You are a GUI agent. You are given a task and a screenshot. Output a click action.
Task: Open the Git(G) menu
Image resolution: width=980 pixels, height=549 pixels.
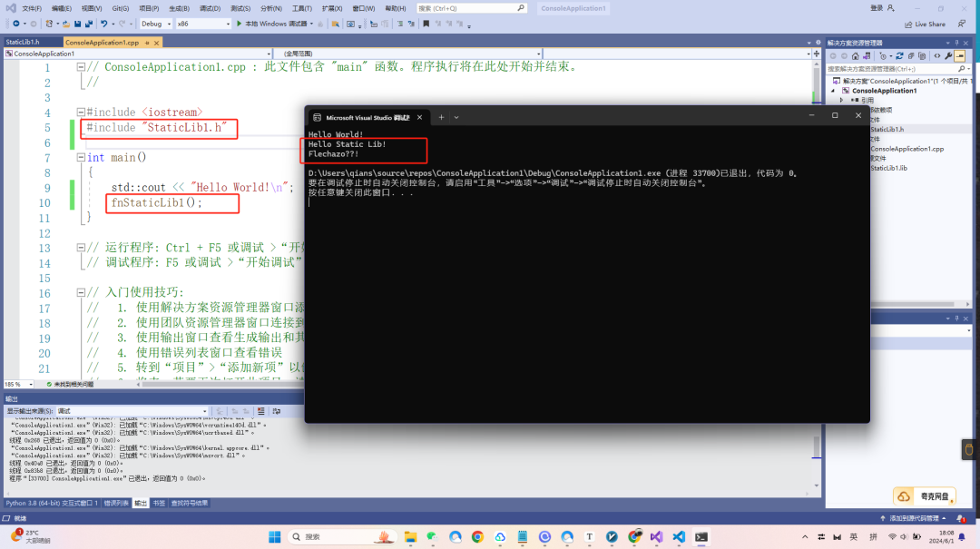[121, 9]
